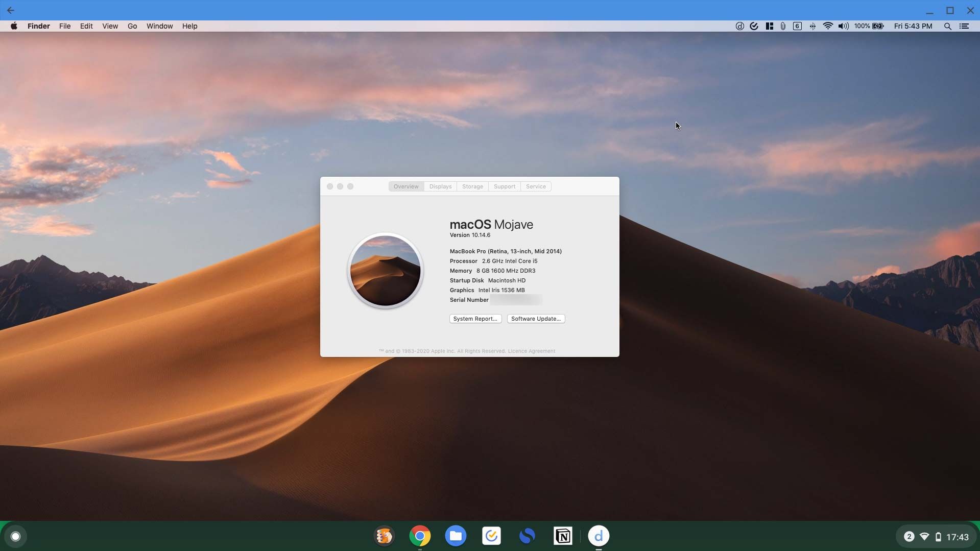
Task: Open the Go menu in Finder
Action: pyautogui.click(x=132, y=26)
